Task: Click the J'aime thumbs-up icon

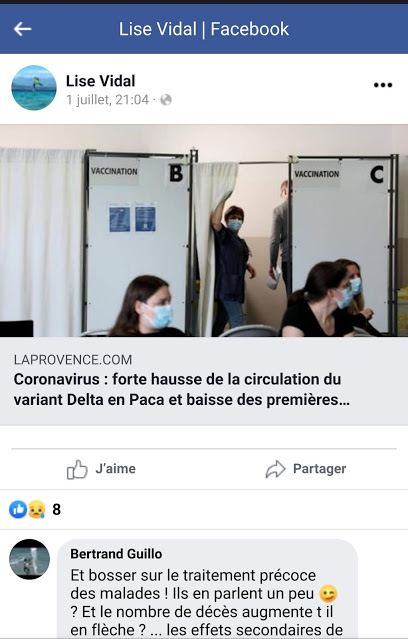Action: point(77,469)
